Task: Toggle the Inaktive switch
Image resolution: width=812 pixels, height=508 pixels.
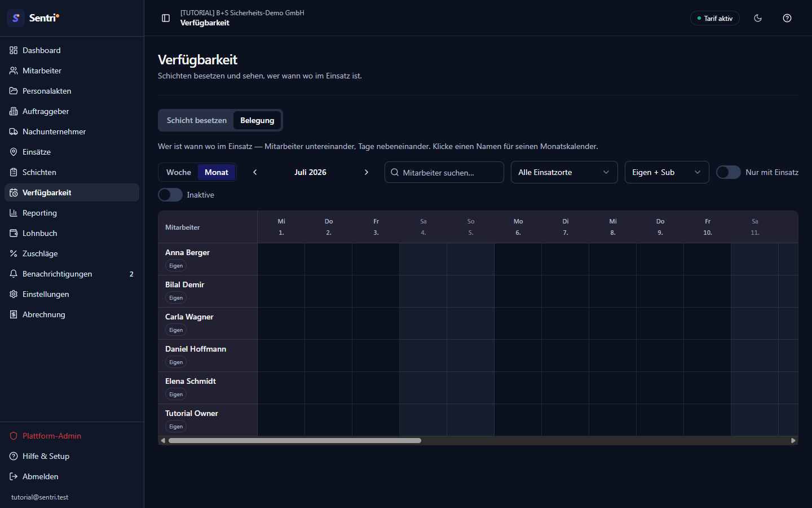Action: pyautogui.click(x=170, y=195)
